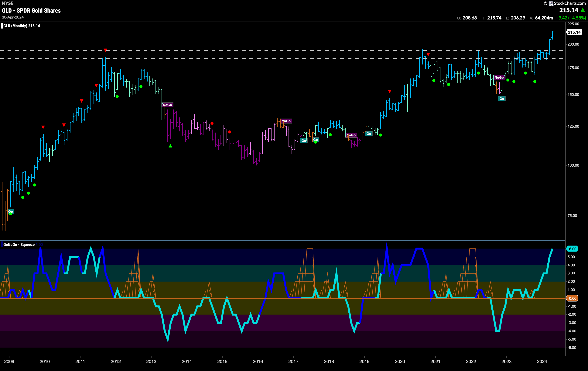The width and height of the screenshot is (588, 371).
Task: Click the red dot marker in late 2014
Action: click(212, 123)
